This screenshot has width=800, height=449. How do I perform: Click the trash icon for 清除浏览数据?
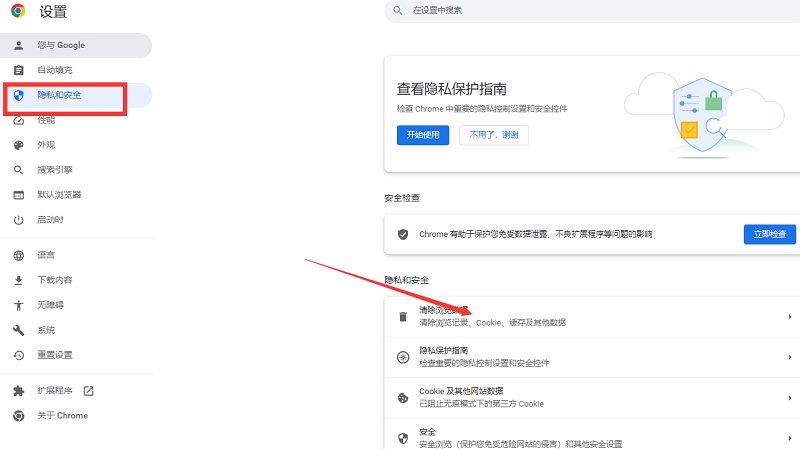(403, 317)
